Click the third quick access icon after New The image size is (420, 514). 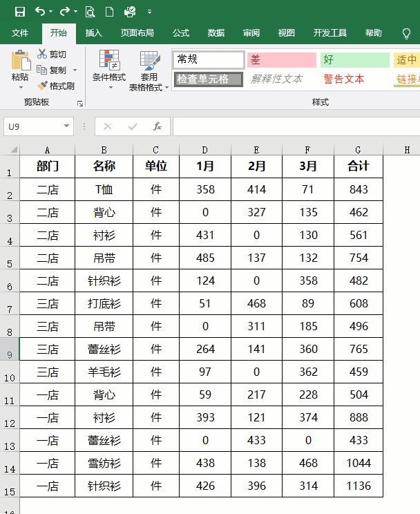coord(130,12)
